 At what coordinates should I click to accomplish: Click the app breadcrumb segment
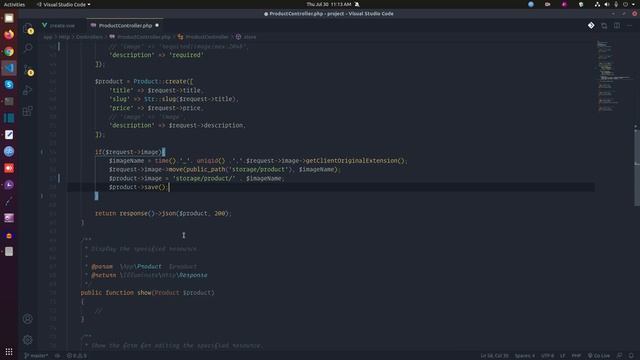48,37
